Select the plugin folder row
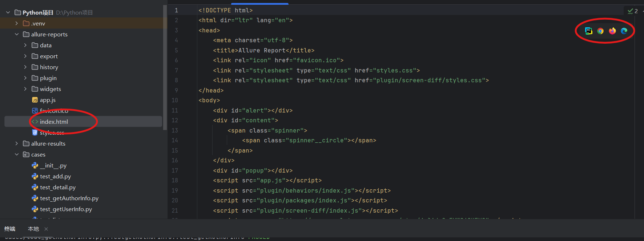 pyautogui.click(x=83, y=78)
